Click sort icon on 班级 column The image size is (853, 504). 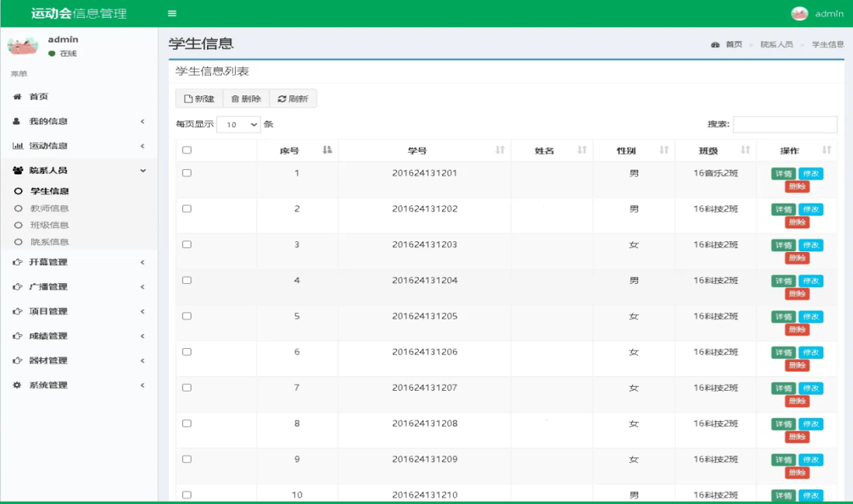click(745, 150)
